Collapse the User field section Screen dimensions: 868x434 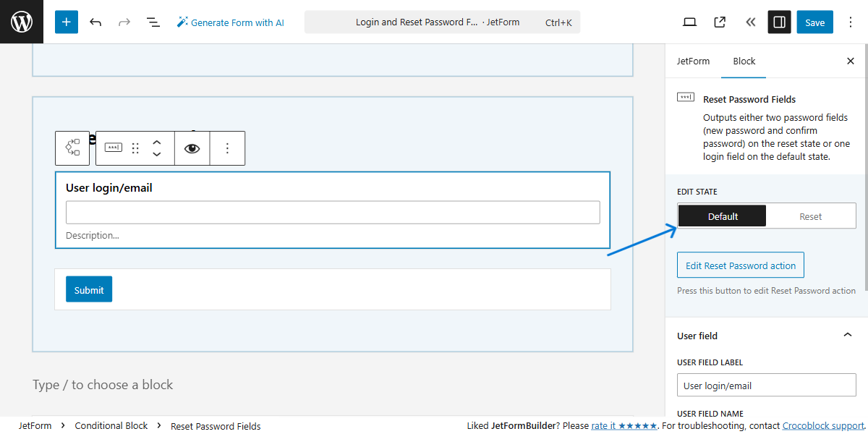pyautogui.click(x=847, y=335)
